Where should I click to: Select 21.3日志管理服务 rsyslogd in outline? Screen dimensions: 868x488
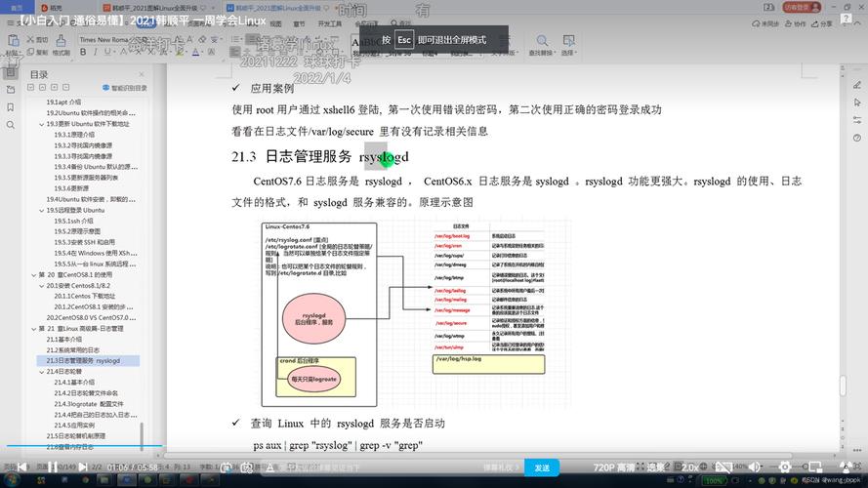click(88, 361)
